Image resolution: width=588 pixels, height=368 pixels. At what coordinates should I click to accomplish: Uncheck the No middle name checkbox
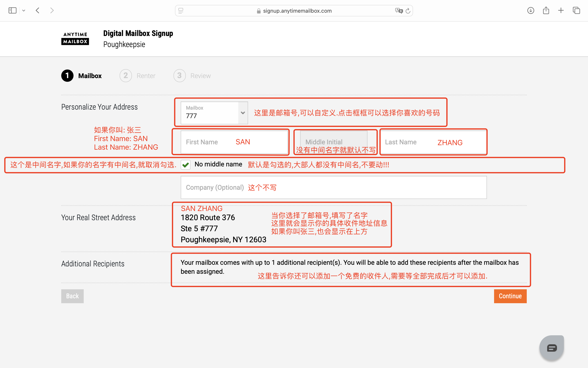pos(186,165)
